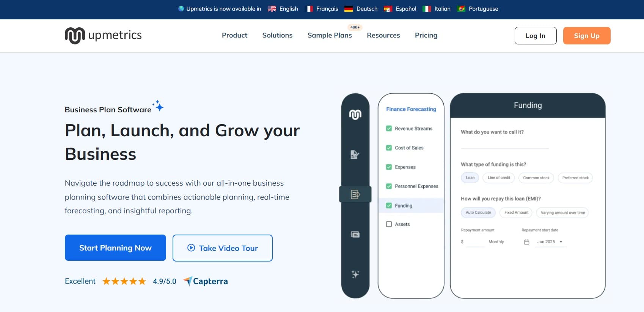Image resolution: width=644 pixels, height=312 pixels.
Task: Check the Assets checkbox
Action: 389,224
